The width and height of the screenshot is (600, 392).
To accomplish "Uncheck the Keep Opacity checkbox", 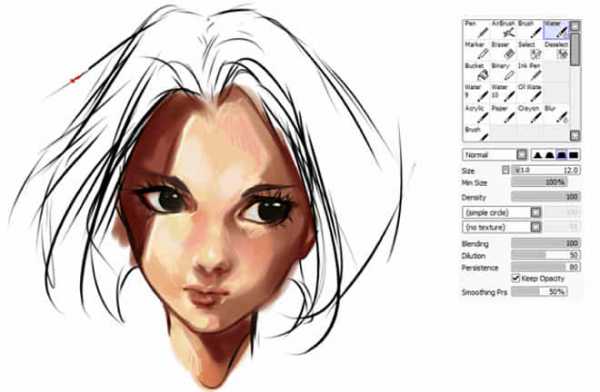I will click(515, 278).
